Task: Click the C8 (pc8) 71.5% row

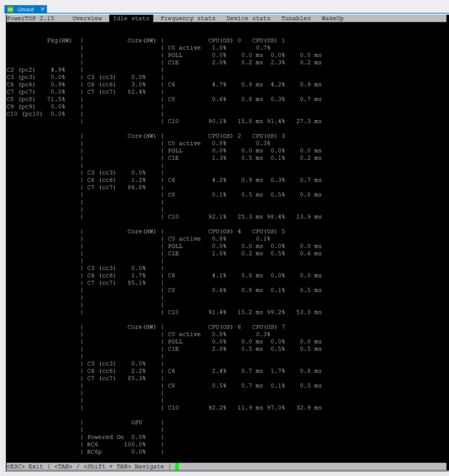Action: [36, 99]
